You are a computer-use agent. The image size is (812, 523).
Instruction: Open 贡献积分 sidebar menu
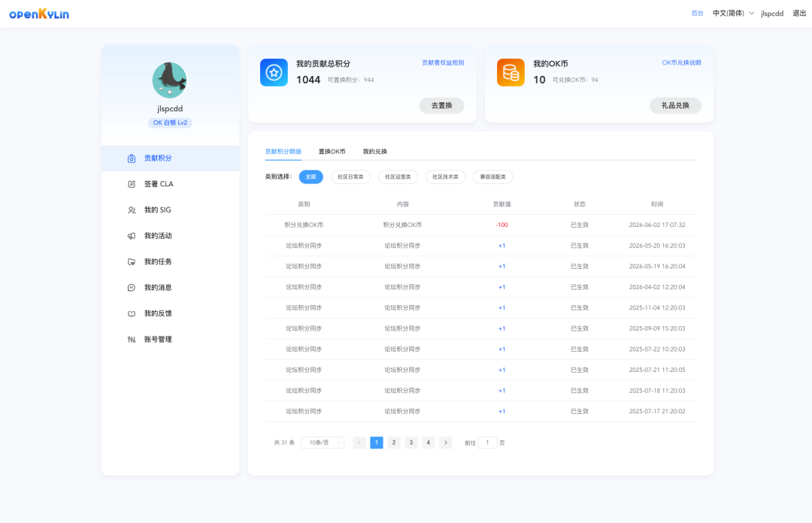pyautogui.click(x=171, y=159)
